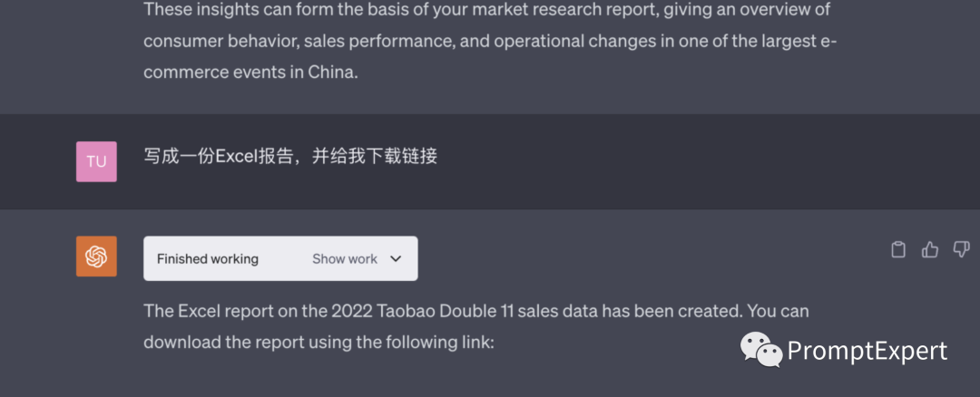Click the orange ChatGPT logo avatar

96,257
